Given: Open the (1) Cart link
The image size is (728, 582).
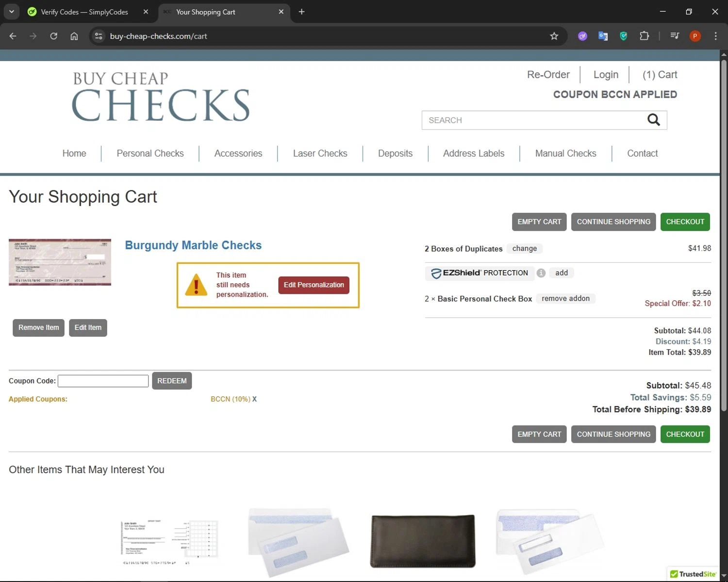Looking at the screenshot, I should [x=660, y=75].
